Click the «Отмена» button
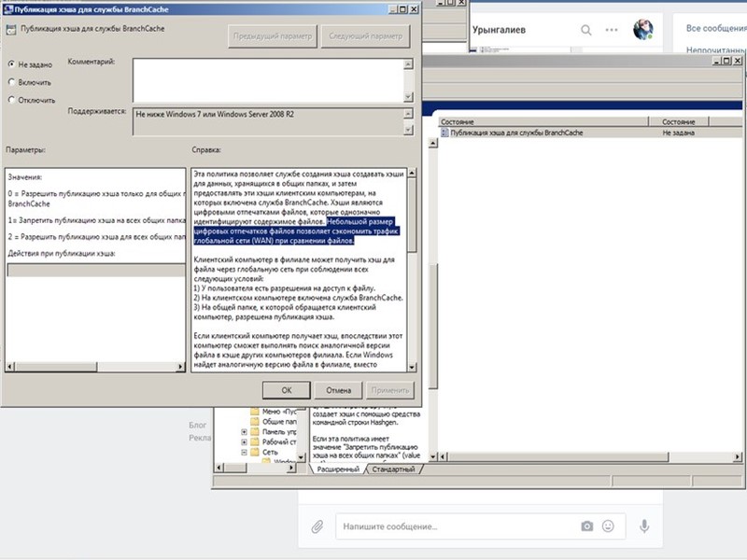The height and width of the screenshot is (560, 747). point(338,390)
